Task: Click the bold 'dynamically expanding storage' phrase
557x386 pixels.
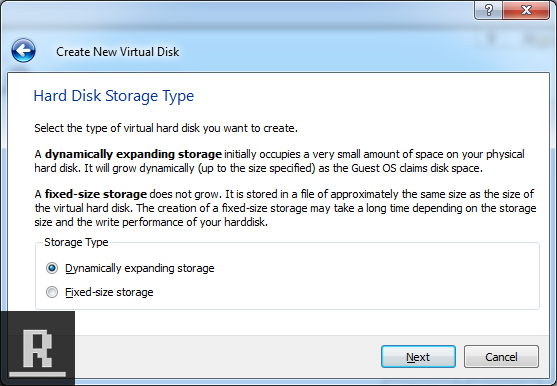Action: pyautogui.click(x=133, y=154)
